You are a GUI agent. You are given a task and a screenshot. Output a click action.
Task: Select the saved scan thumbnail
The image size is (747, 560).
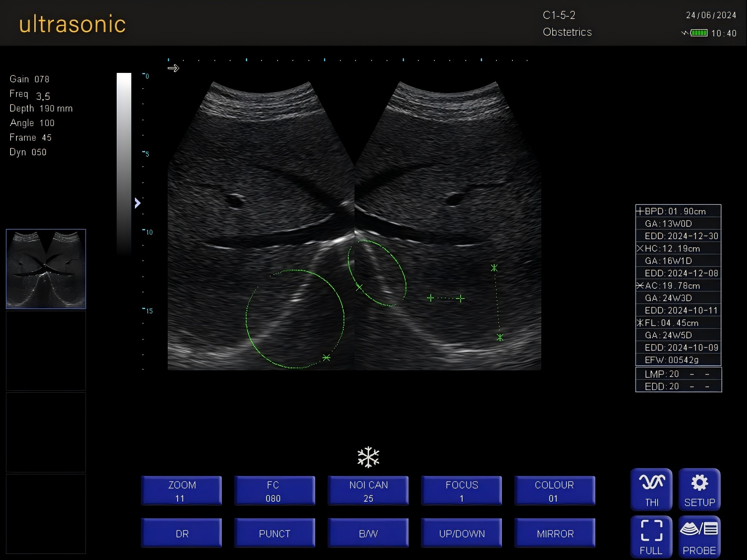pyautogui.click(x=46, y=269)
